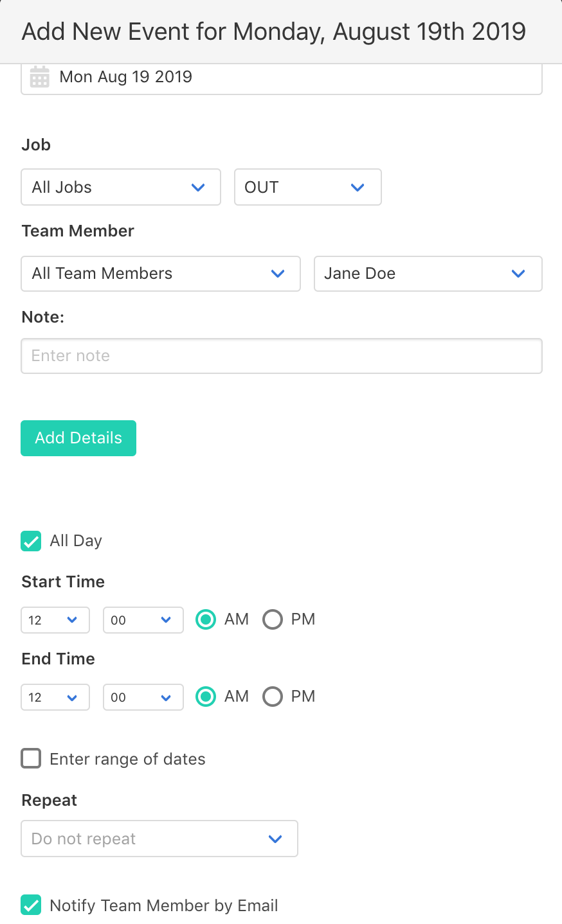562x924 pixels.
Task: Expand the Repeat dropdown
Action: click(159, 839)
